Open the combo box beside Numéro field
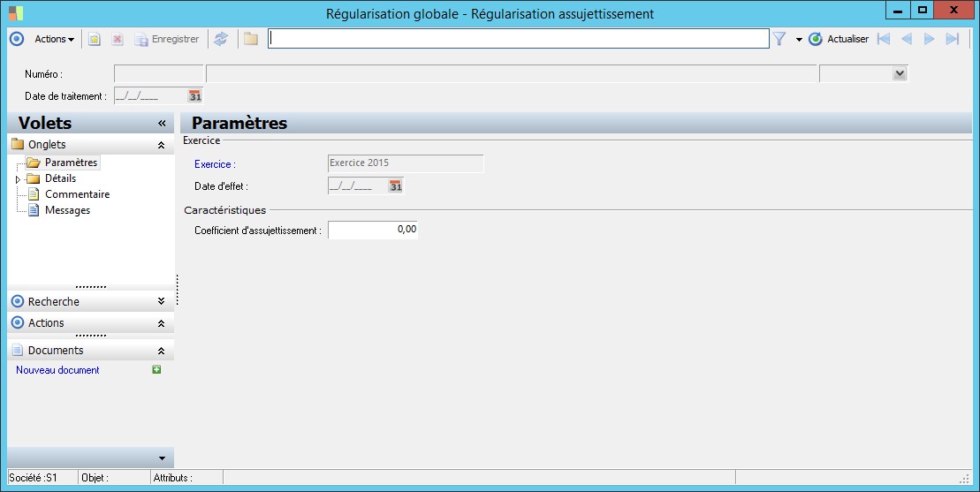Viewport: 980px width, 492px height. (900, 73)
